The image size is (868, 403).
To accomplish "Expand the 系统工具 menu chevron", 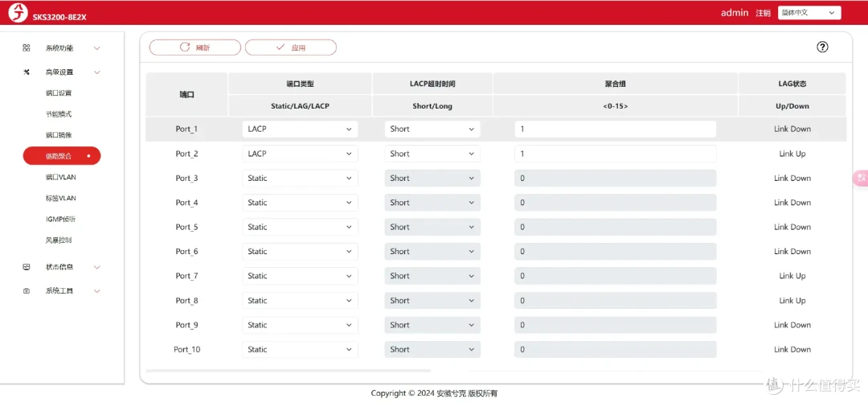I will pyautogui.click(x=97, y=291).
